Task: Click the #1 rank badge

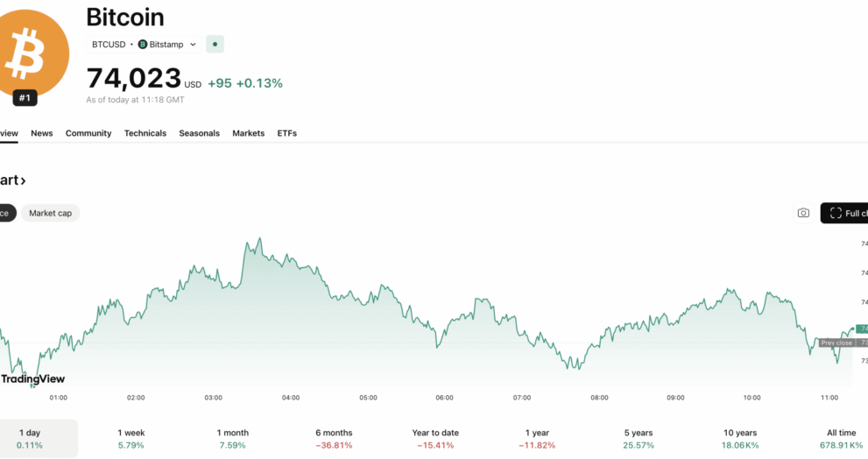Action: tap(25, 98)
